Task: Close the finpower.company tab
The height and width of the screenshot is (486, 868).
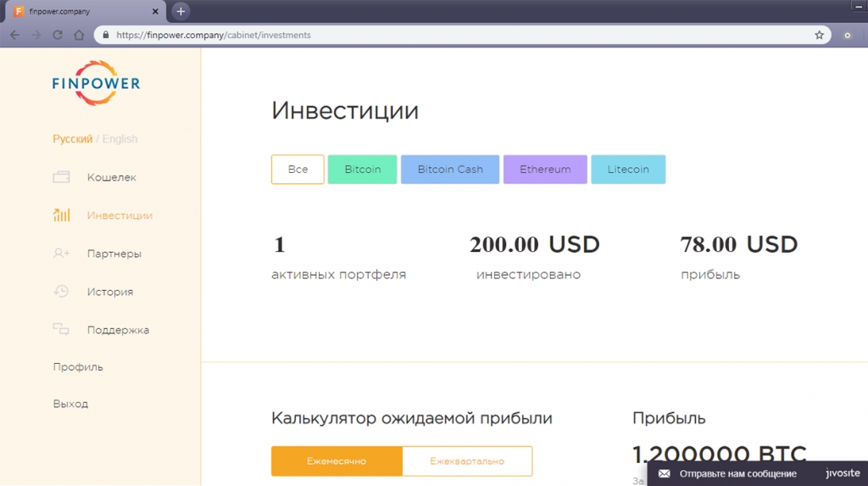Action: [155, 11]
